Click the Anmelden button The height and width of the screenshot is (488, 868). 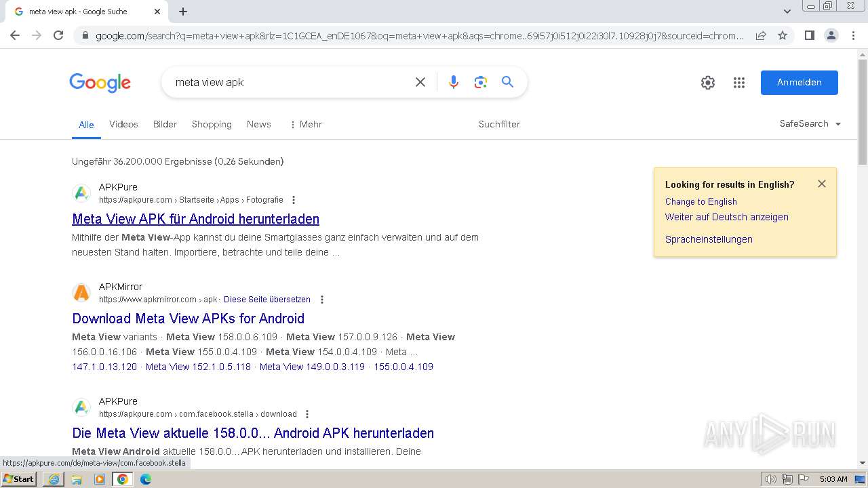pyautogui.click(x=799, y=82)
